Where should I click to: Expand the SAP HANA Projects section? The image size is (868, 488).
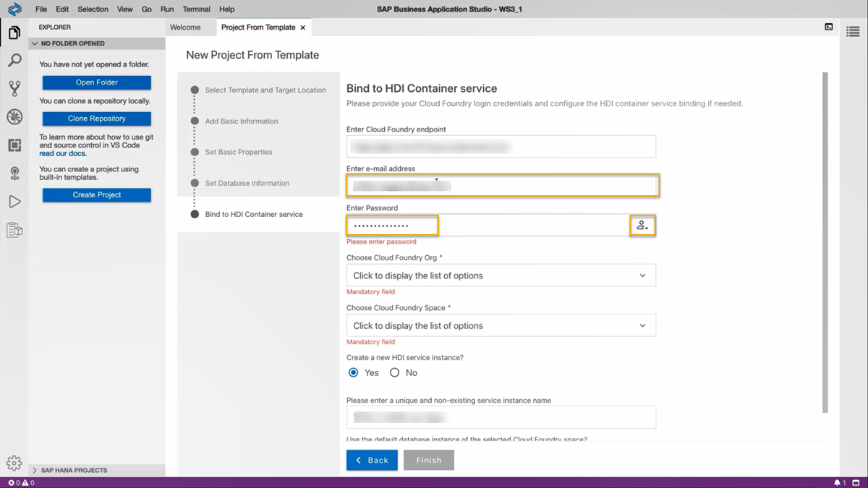click(x=97, y=470)
